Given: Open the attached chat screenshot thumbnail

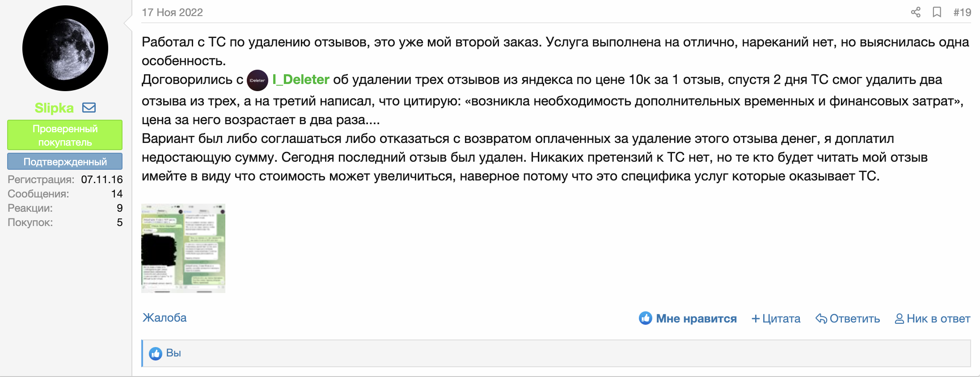Looking at the screenshot, I should (183, 248).
